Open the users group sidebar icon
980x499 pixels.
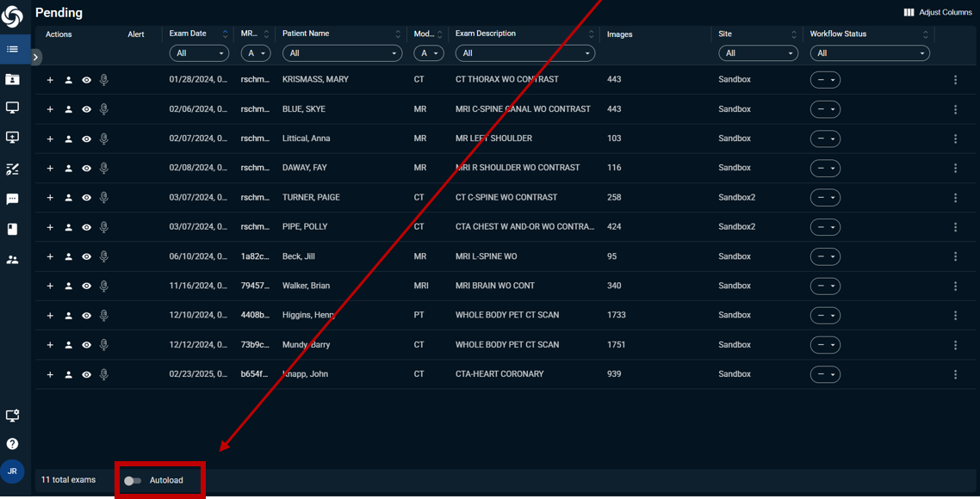12,259
